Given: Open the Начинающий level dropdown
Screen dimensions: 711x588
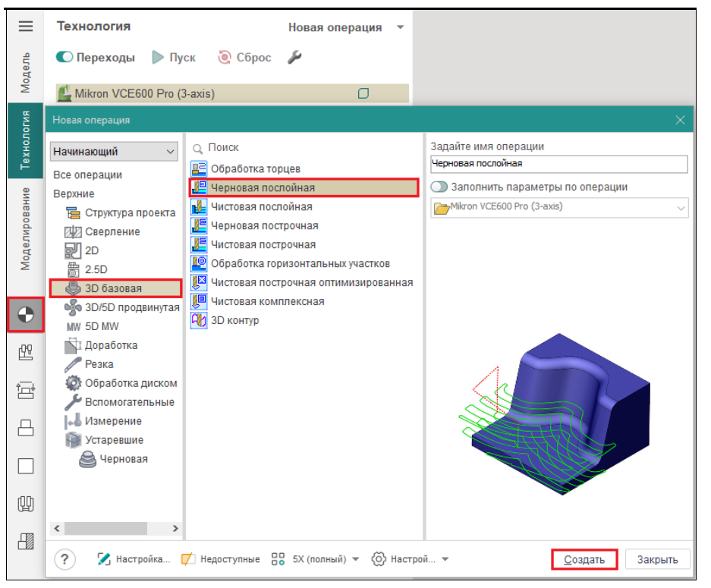Looking at the screenshot, I should click(115, 152).
